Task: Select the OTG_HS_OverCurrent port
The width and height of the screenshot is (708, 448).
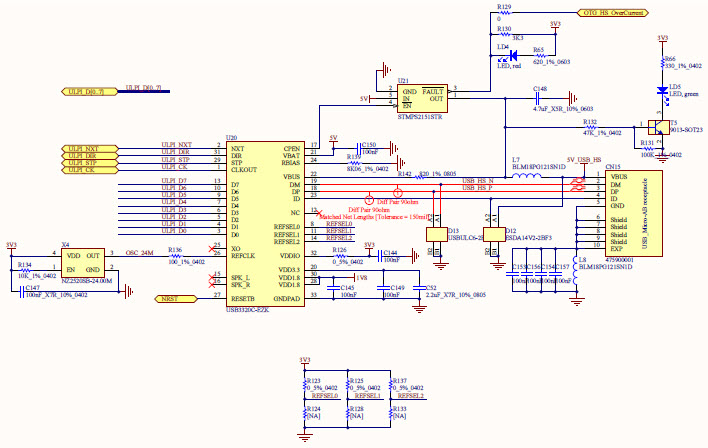Action: pyautogui.click(x=613, y=13)
